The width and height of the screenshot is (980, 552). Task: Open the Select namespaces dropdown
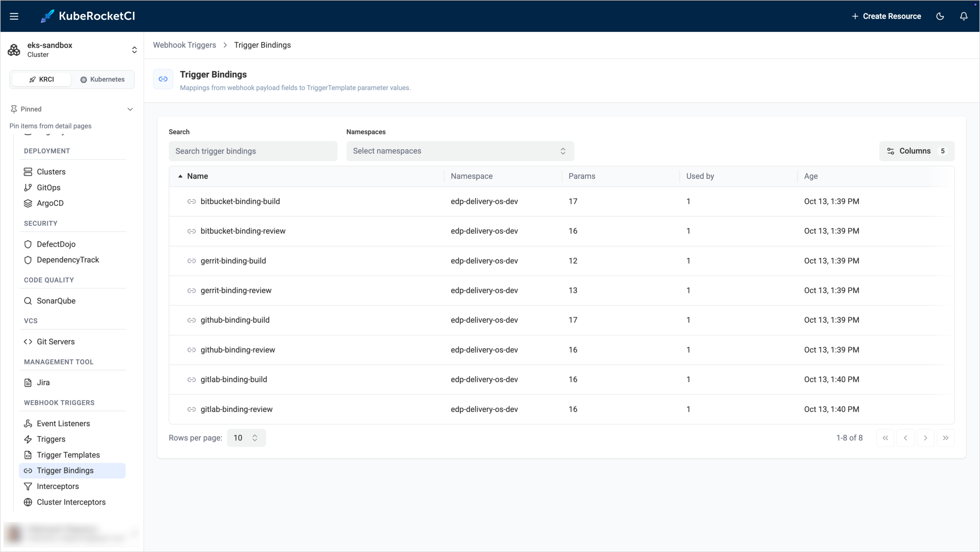[460, 151]
